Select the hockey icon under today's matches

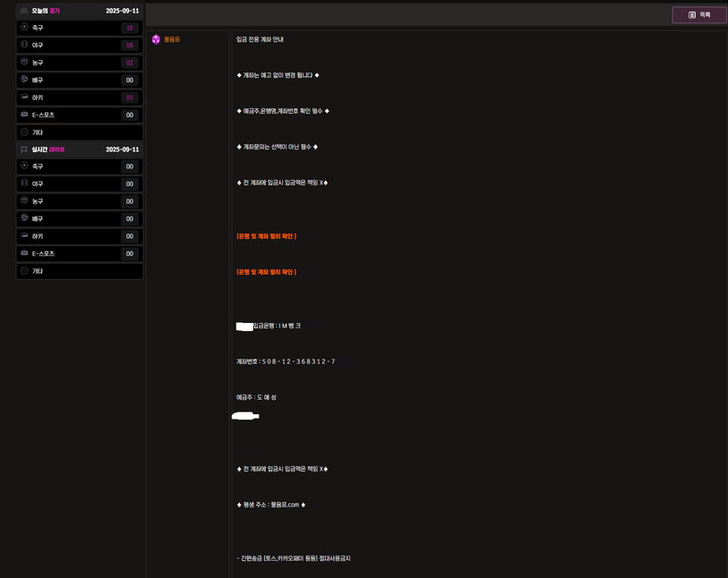pos(25,97)
